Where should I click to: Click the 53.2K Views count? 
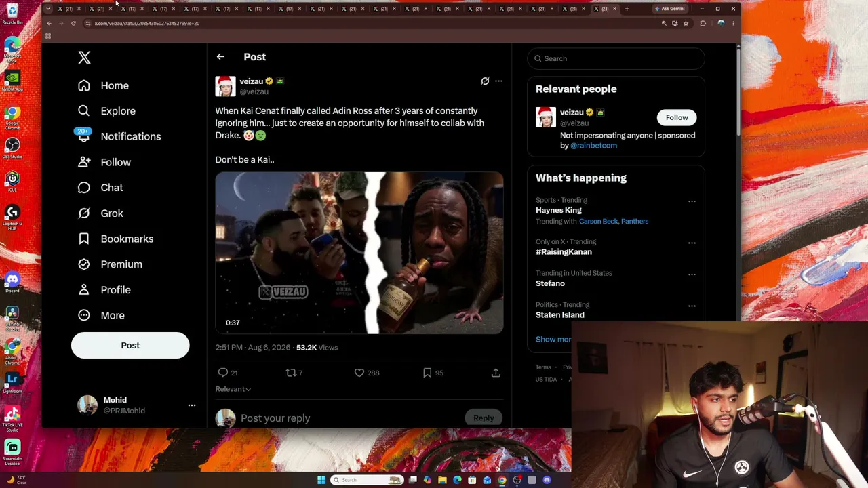click(x=317, y=348)
